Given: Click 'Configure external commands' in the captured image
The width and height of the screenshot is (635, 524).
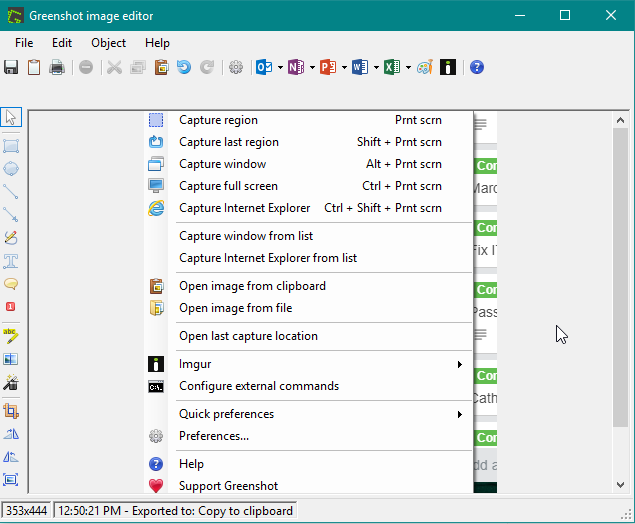Looking at the screenshot, I should point(259,386).
